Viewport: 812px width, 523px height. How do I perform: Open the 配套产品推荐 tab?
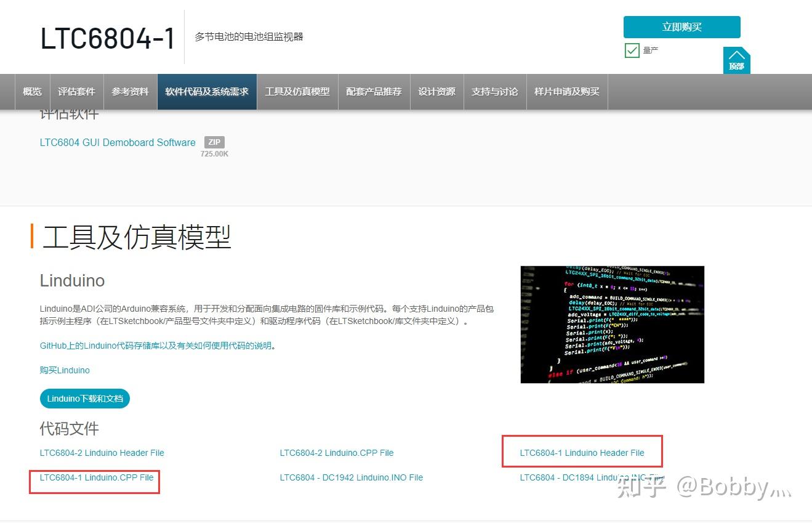click(374, 91)
